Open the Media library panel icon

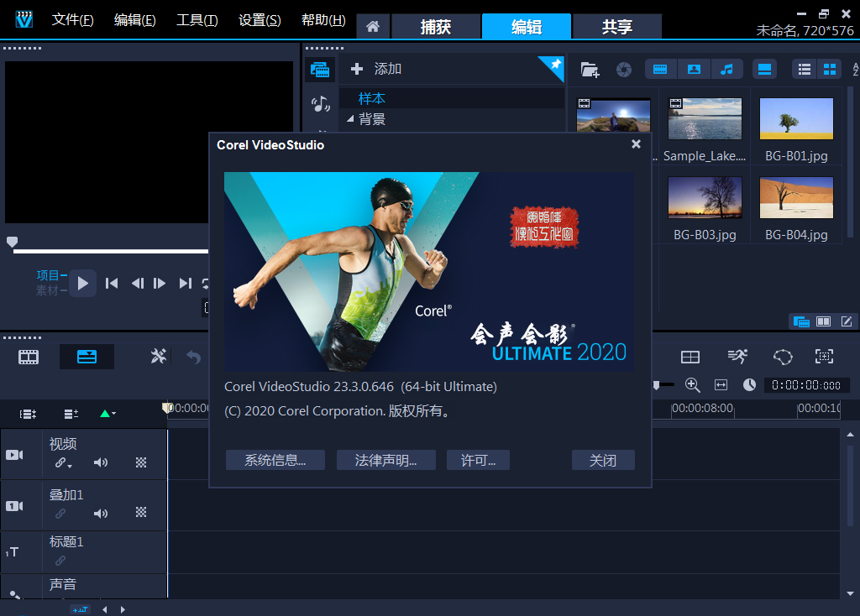tap(320, 70)
